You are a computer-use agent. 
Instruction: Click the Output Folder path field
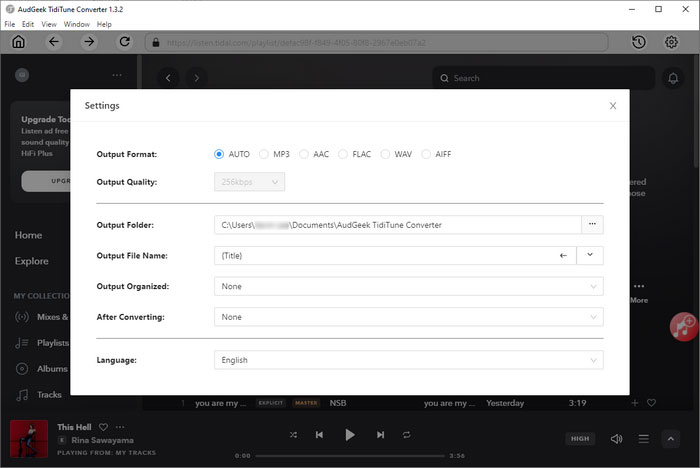398,225
